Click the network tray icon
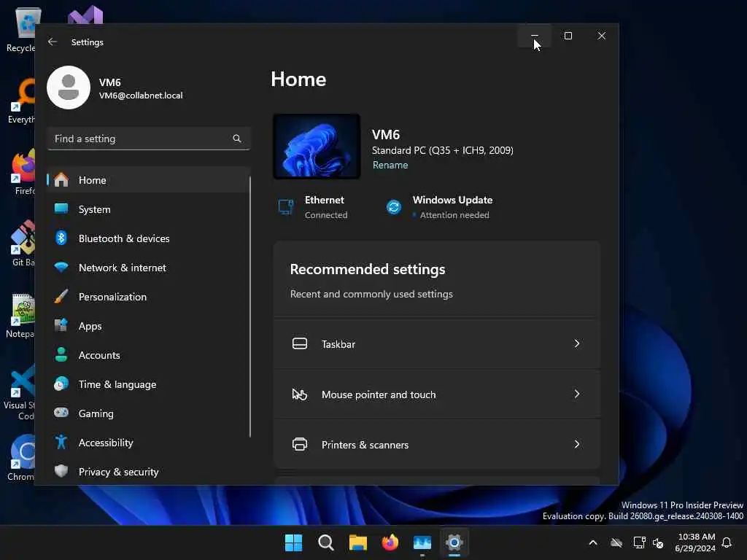Viewport: 747px width, 560px height. click(x=639, y=542)
